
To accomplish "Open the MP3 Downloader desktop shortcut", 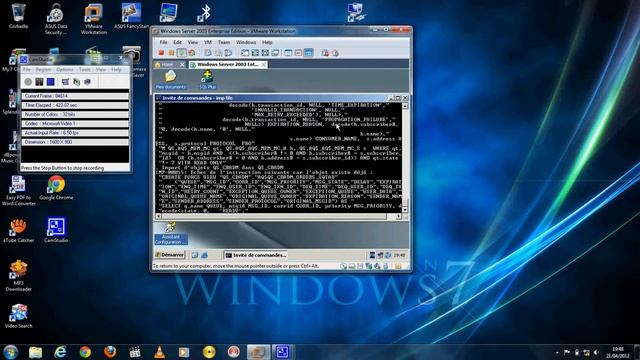I will coord(18,276).
